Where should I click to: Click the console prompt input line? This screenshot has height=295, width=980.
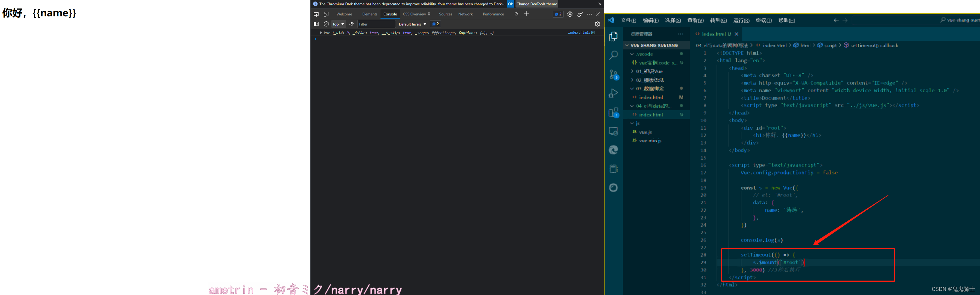[457, 39]
